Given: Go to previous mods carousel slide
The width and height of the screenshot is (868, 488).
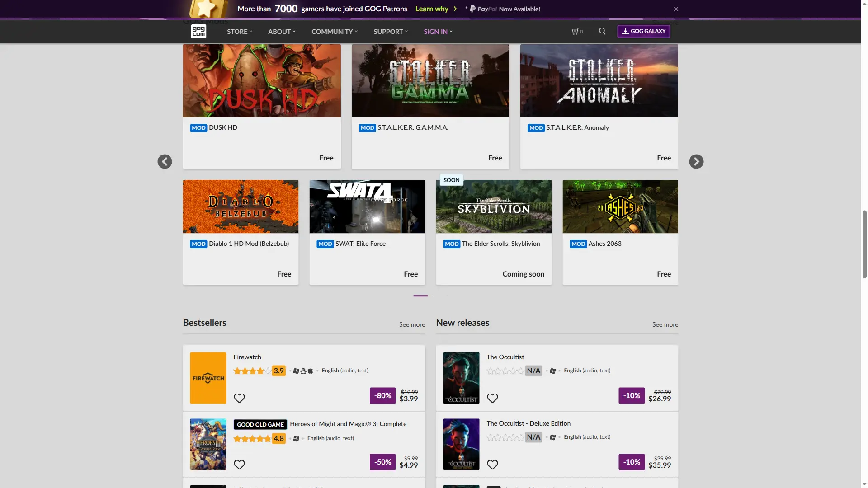Looking at the screenshot, I should point(165,161).
